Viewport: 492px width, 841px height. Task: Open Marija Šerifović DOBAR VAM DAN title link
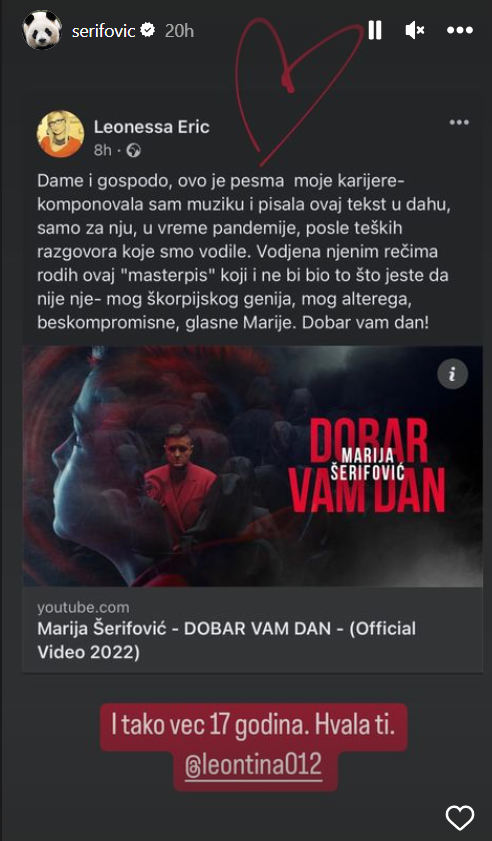click(226, 640)
